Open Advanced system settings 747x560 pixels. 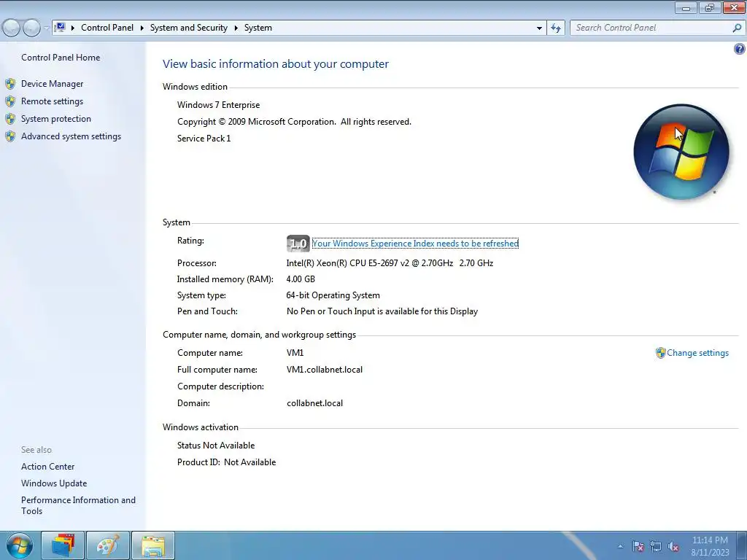click(71, 136)
